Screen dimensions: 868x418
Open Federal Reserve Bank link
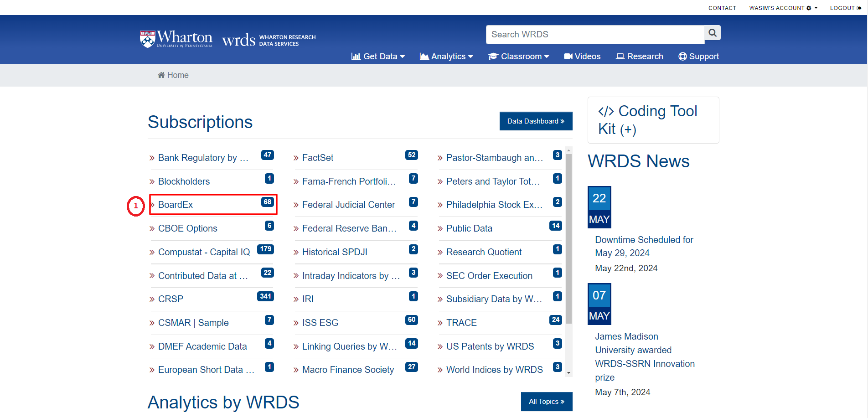click(x=349, y=228)
